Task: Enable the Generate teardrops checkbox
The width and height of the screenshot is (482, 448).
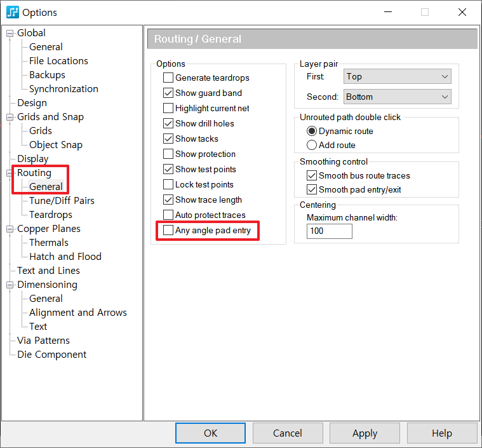Action: (168, 78)
